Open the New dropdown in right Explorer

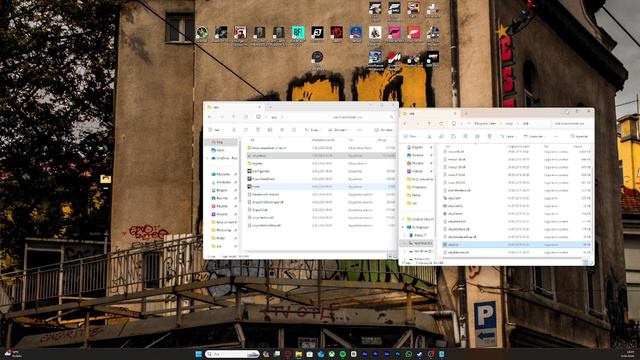[410, 136]
